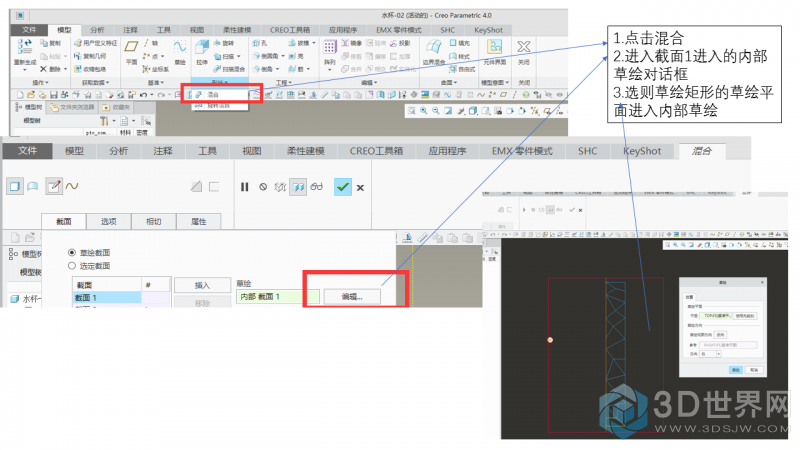Click the 自由式 (Freestyle) tool
The height and width of the screenshot is (450, 800).
462,69
